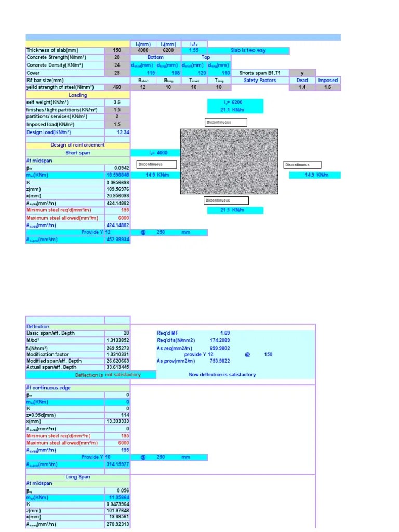Select the 'ly= 6200' cell above diagram
Image resolution: width=399 pixels, height=532 pixels.
click(x=235, y=102)
